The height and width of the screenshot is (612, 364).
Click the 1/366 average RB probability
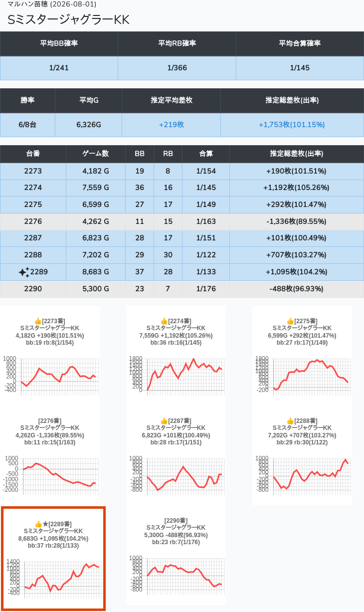pyautogui.click(x=177, y=68)
